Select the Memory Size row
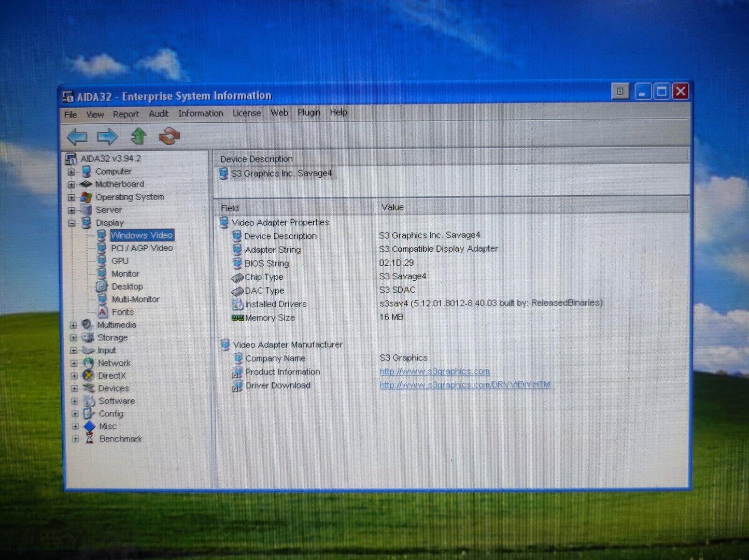The height and width of the screenshot is (560, 749). (270, 318)
